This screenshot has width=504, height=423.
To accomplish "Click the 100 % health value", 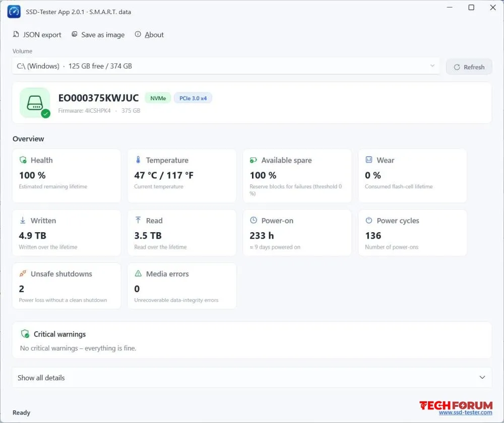I will pos(32,175).
